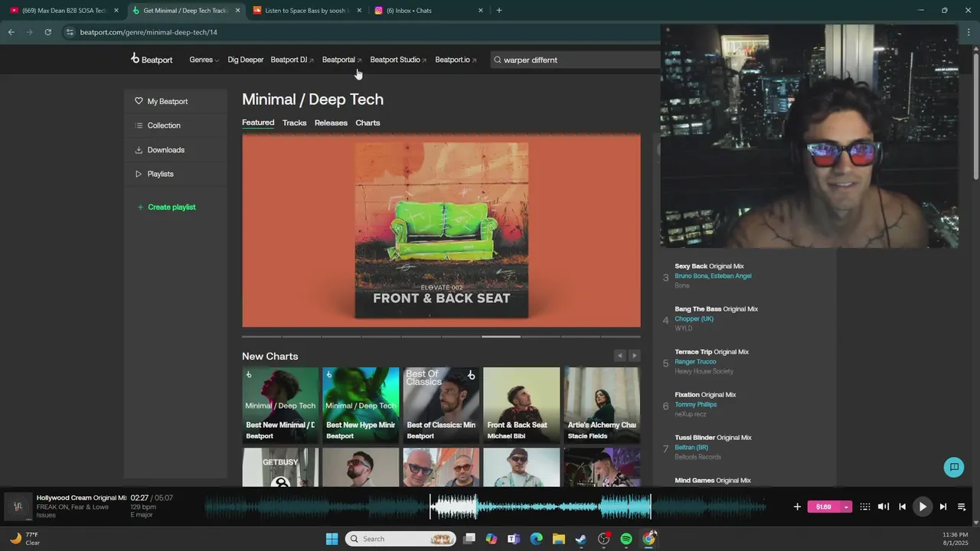Open the price dropdown arrow beside $1.69

[x=846, y=507]
